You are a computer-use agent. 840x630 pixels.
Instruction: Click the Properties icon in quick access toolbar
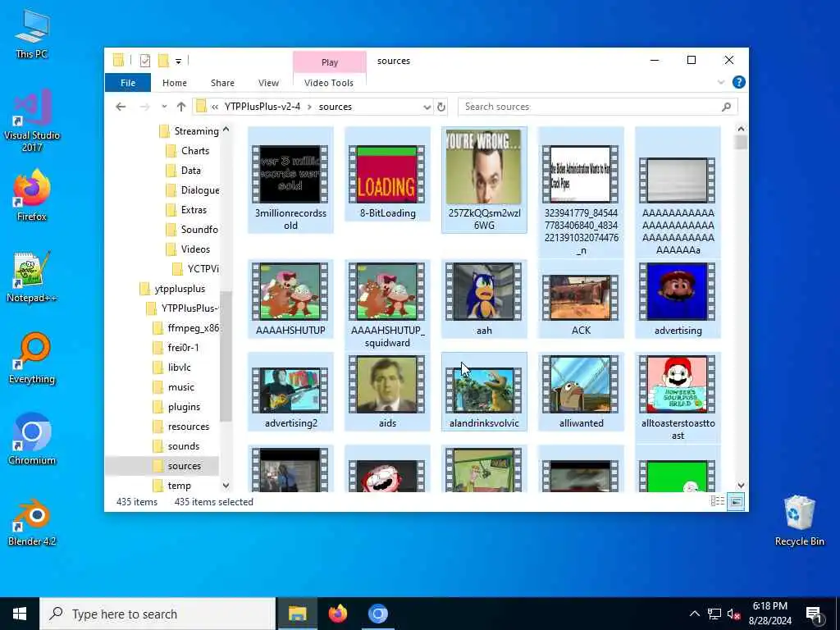144,61
